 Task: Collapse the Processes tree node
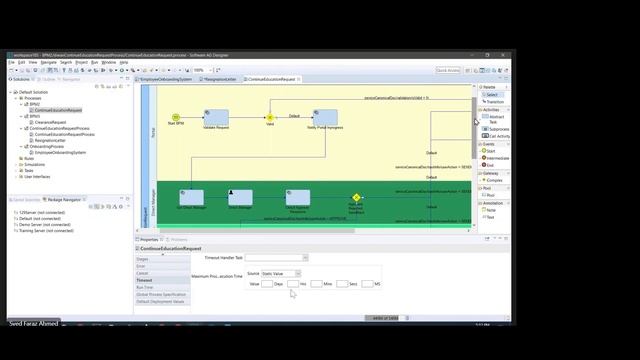point(16,98)
